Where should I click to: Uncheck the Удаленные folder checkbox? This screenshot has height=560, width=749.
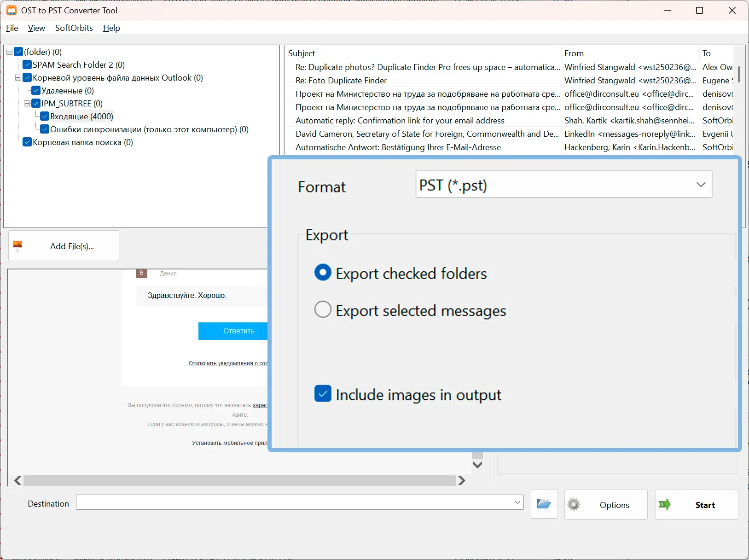pos(36,91)
